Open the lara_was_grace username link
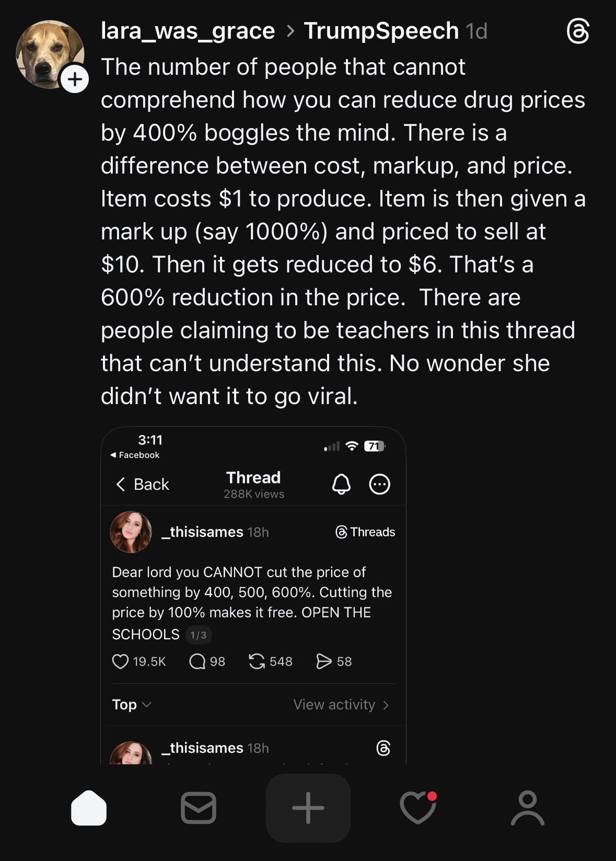This screenshot has width=616, height=861. point(188,31)
